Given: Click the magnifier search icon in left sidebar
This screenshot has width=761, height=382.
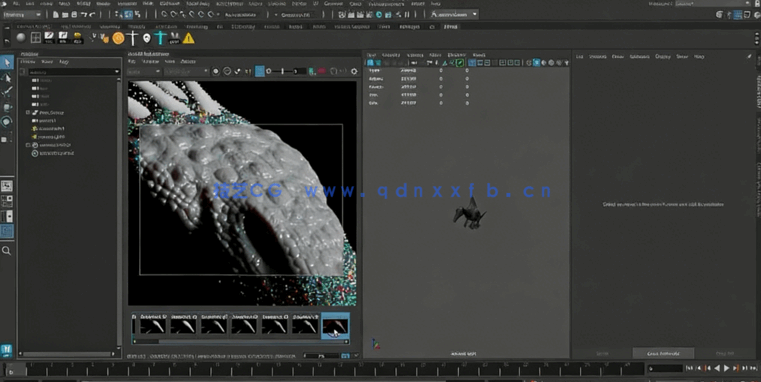Looking at the screenshot, I should pyautogui.click(x=6, y=250).
